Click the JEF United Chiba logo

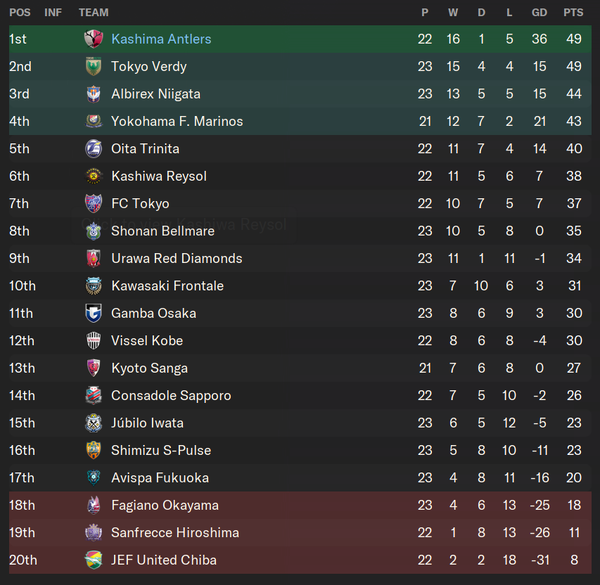93,560
